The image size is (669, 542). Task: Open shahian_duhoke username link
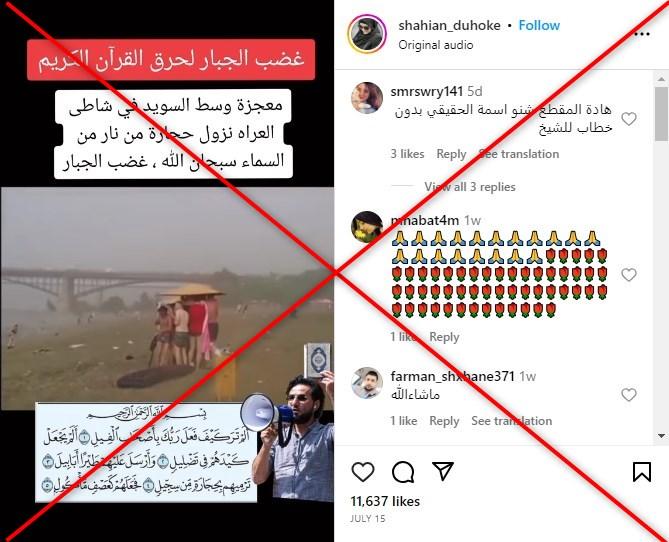click(x=449, y=25)
